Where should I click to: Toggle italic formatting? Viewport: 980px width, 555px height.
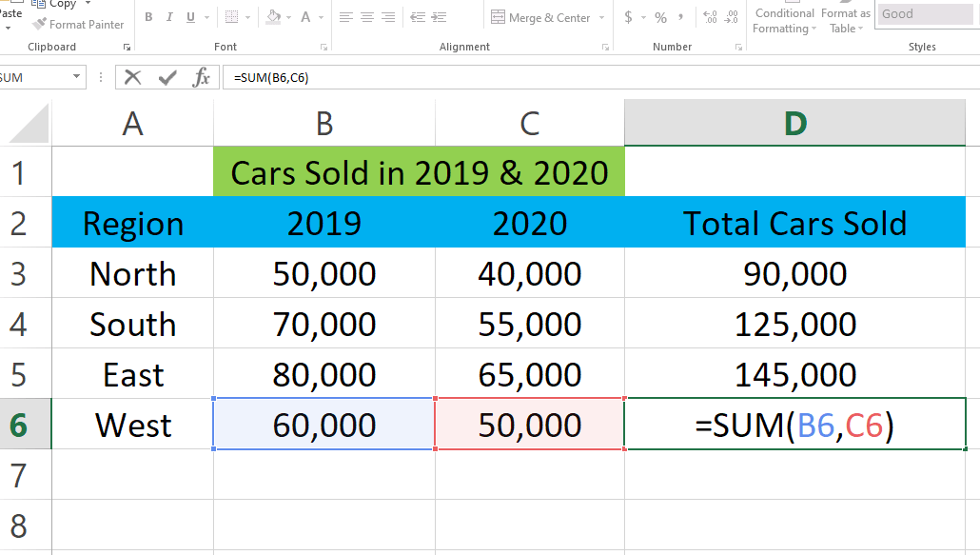point(169,16)
